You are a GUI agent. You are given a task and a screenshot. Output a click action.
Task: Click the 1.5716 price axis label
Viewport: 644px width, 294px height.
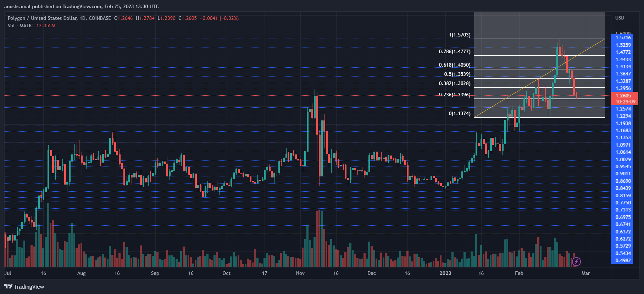point(623,38)
